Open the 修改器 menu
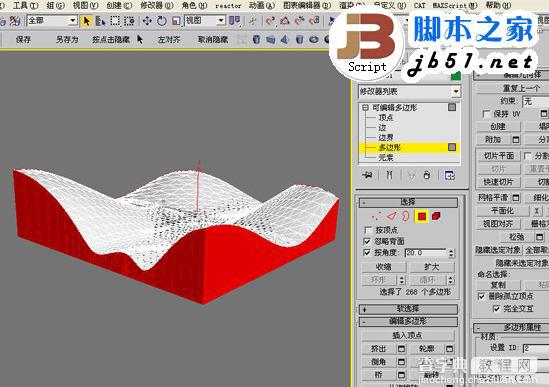 pos(157,5)
